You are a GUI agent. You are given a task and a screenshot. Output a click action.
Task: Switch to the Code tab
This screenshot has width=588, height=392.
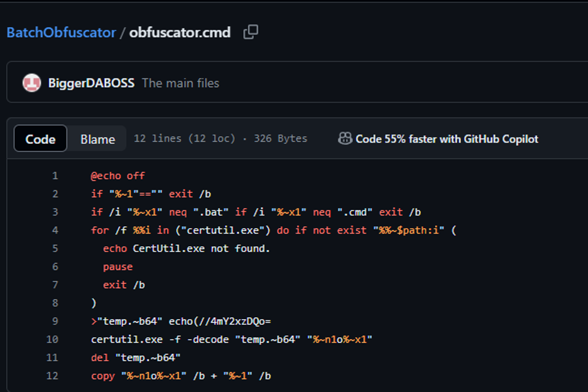point(40,139)
